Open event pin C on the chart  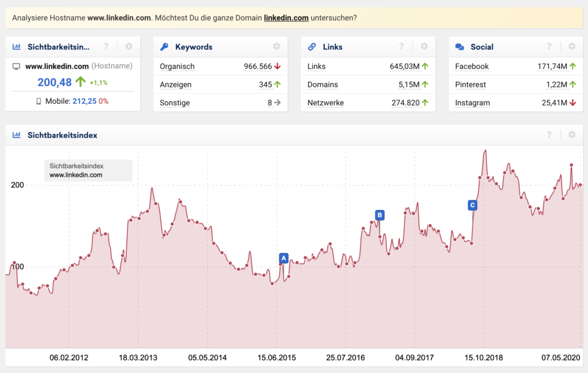pos(472,205)
